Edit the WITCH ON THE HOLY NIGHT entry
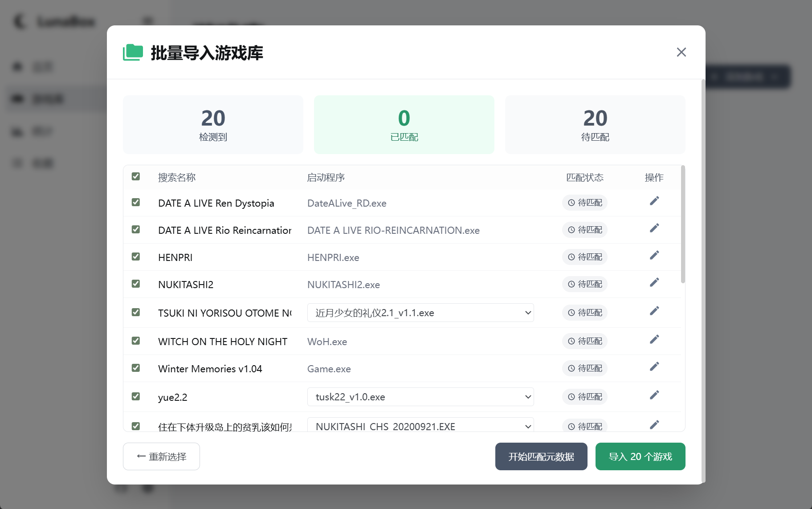Image resolution: width=812 pixels, height=509 pixels. pos(654,340)
